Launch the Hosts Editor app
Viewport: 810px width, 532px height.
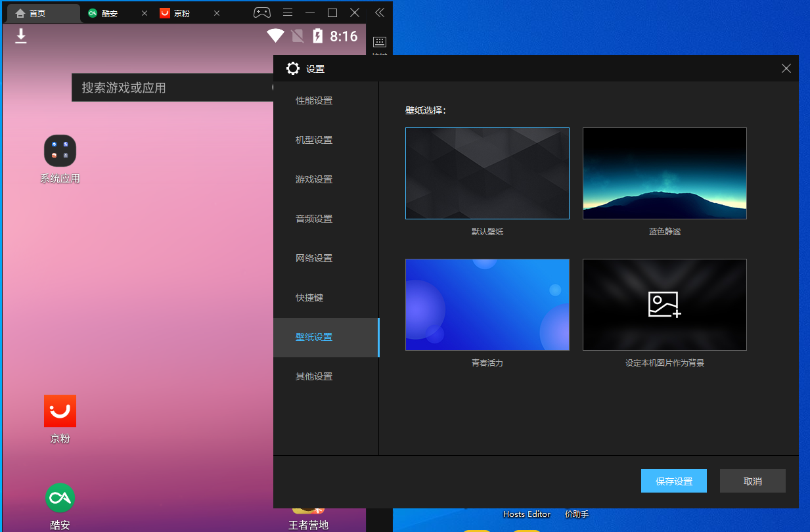[527, 514]
